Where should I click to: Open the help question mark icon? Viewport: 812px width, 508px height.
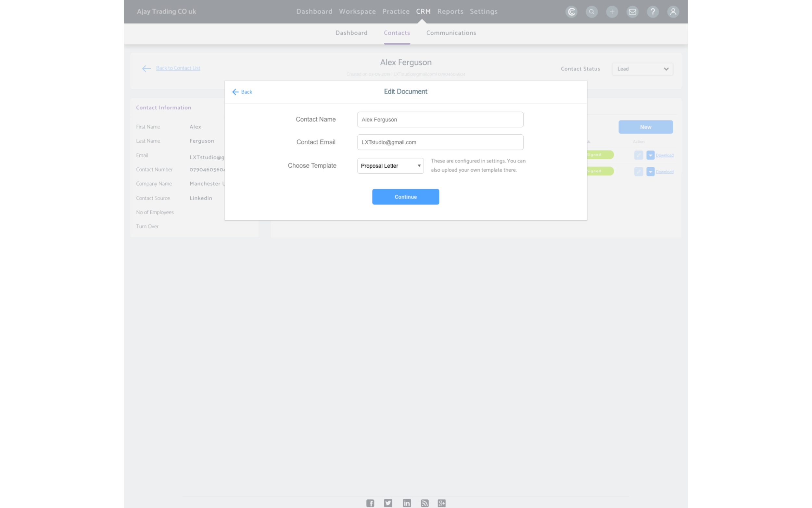(653, 12)
